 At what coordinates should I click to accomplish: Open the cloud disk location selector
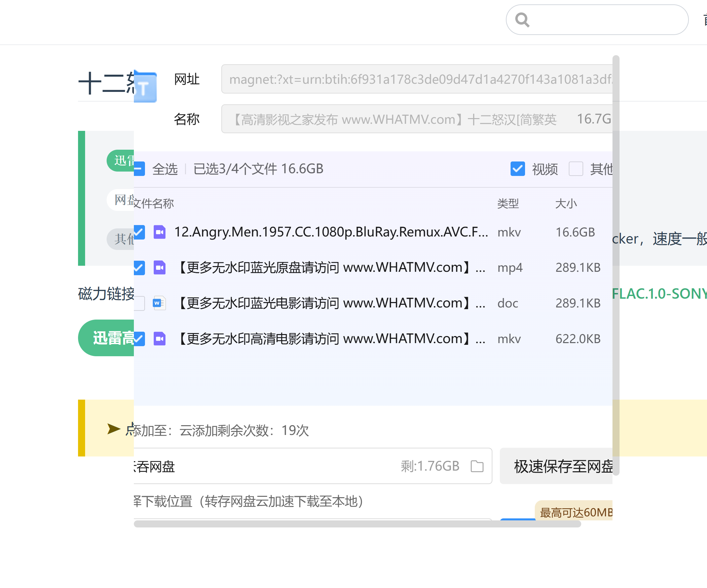[313, 466]
